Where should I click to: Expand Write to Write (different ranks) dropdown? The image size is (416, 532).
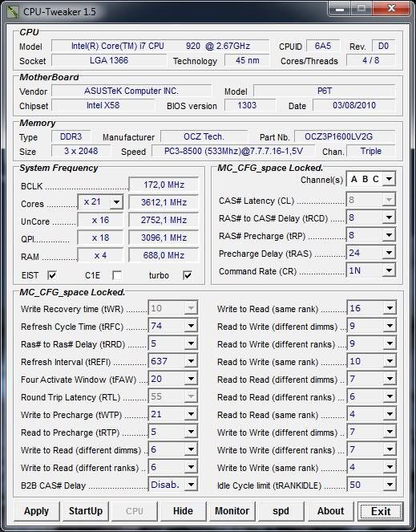pyautogui.click(x=390, y=449)
